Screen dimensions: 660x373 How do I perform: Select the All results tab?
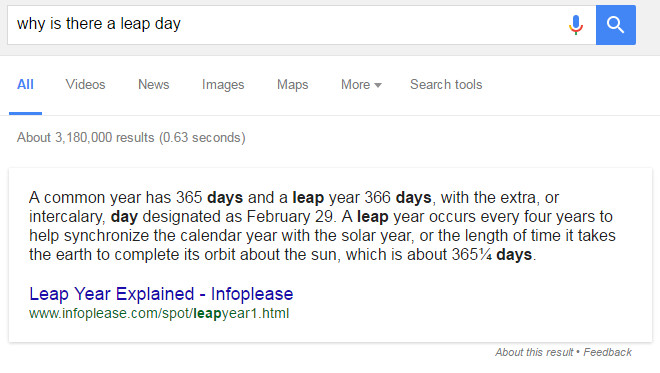click(25, 85)
